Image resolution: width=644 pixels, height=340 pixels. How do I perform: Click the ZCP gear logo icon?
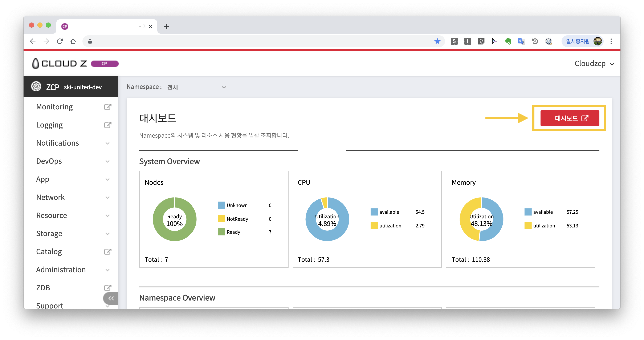(36, 87)
